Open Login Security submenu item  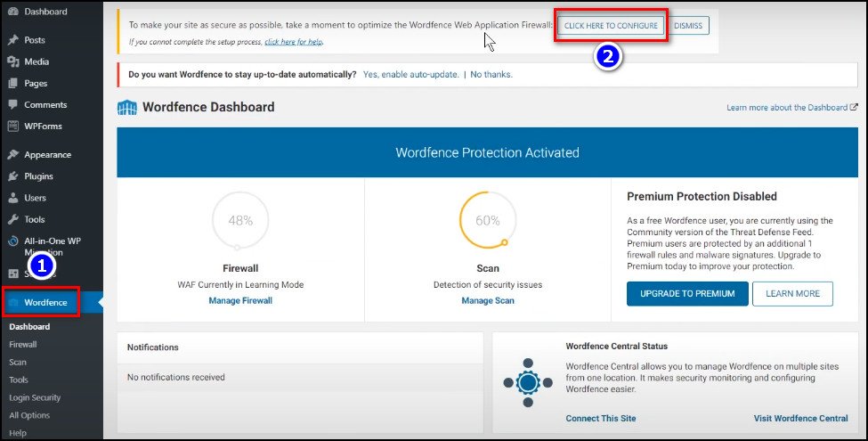[35, 397]
